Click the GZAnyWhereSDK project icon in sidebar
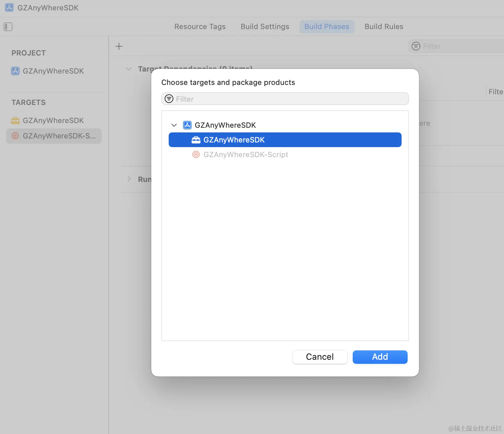 15,71
